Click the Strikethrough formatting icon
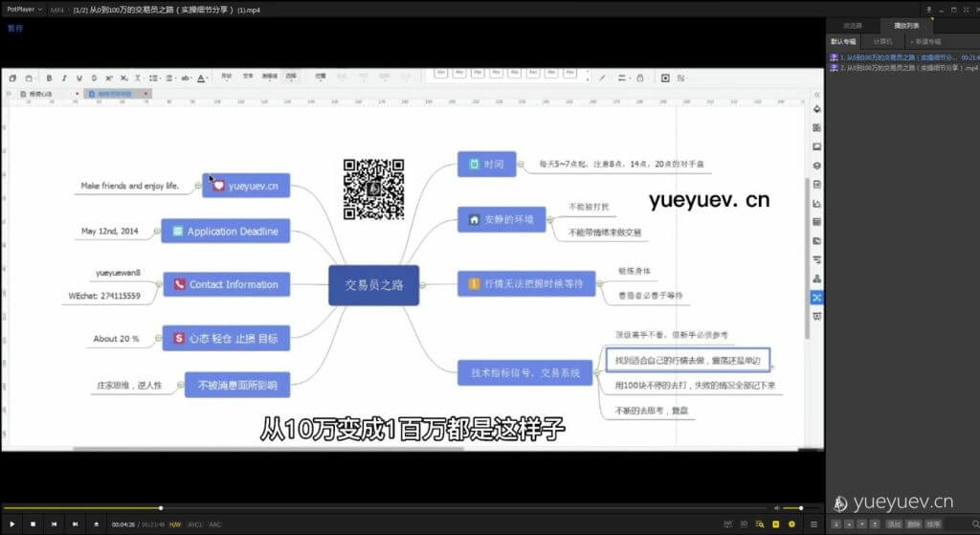Screen dimensions: 980x535 click(94, 78)
